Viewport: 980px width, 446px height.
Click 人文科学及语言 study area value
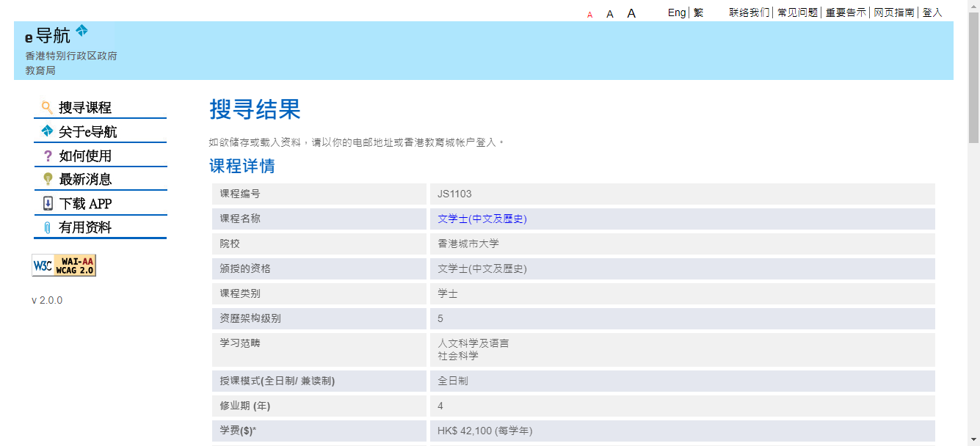[473, 343]
